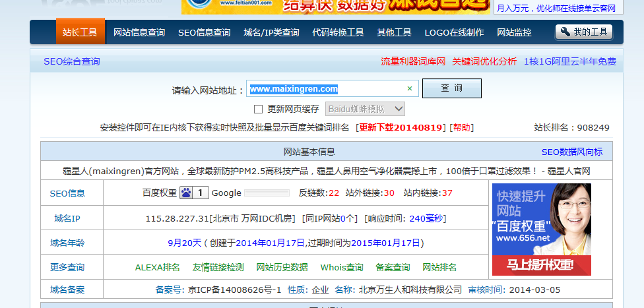Click the 9月20天 domain age link
Viewport: 644px width, 308px height.
pos(185,243)
